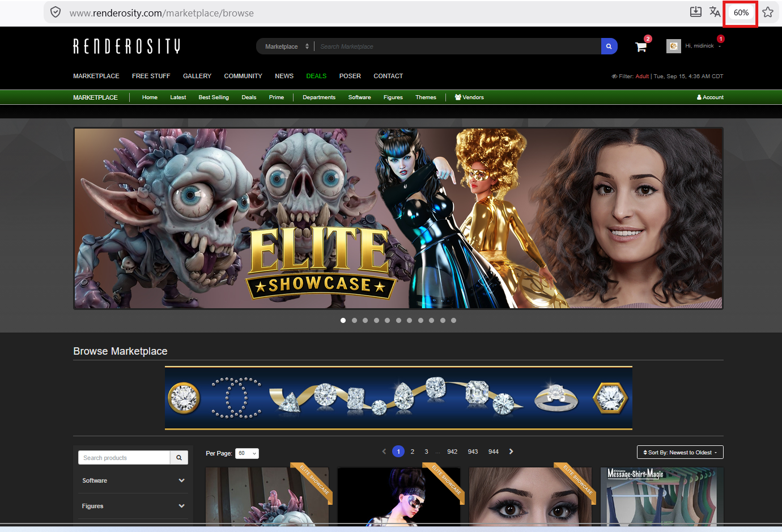Select the second carousel slide dot
Screen dimensions: 782x532
(354, 320)
